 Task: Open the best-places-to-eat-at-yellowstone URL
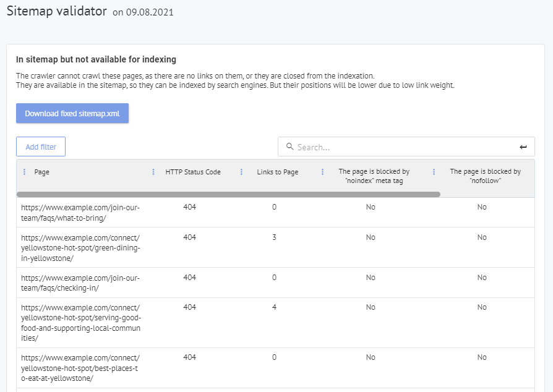[80, 368]
